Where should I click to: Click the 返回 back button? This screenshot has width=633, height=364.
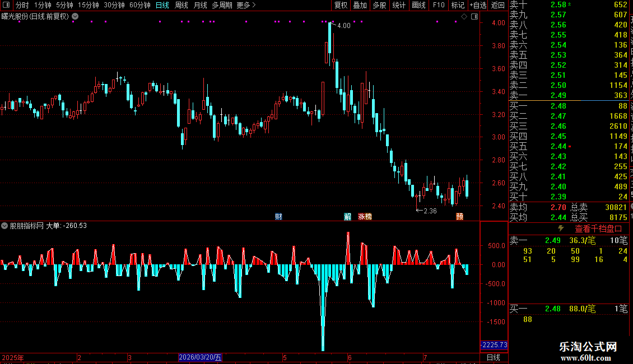[498, 5]
